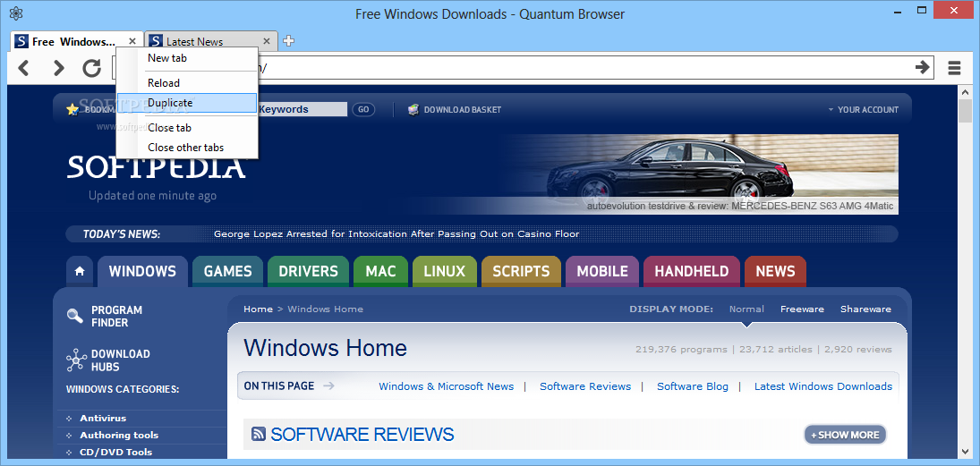The width and height of the screenshot is (980, 466).
Task: Open the MAC category tab
Action: tap(380, 271)
